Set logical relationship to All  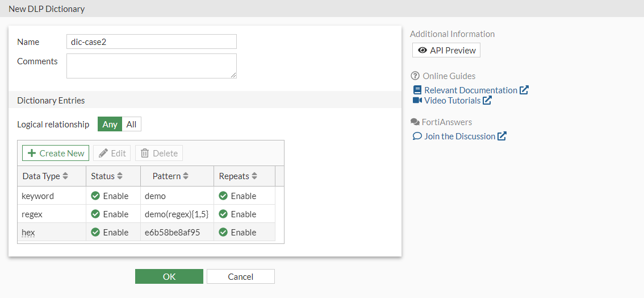pos(131,125)
